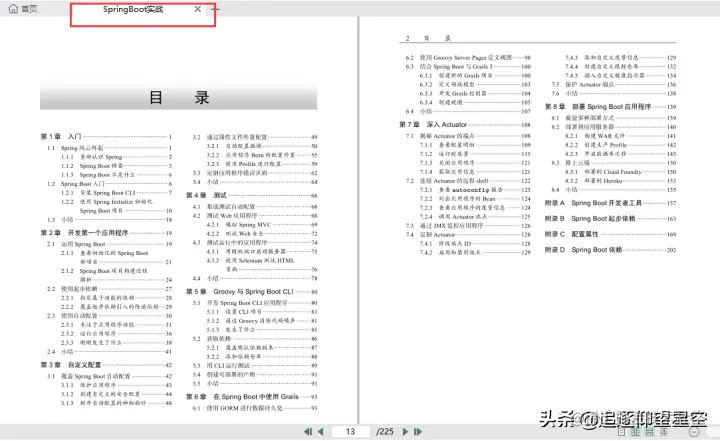720x441 pixels.
Task: Click entry 2.3 使用自动配置
Action: pos(109,316)
